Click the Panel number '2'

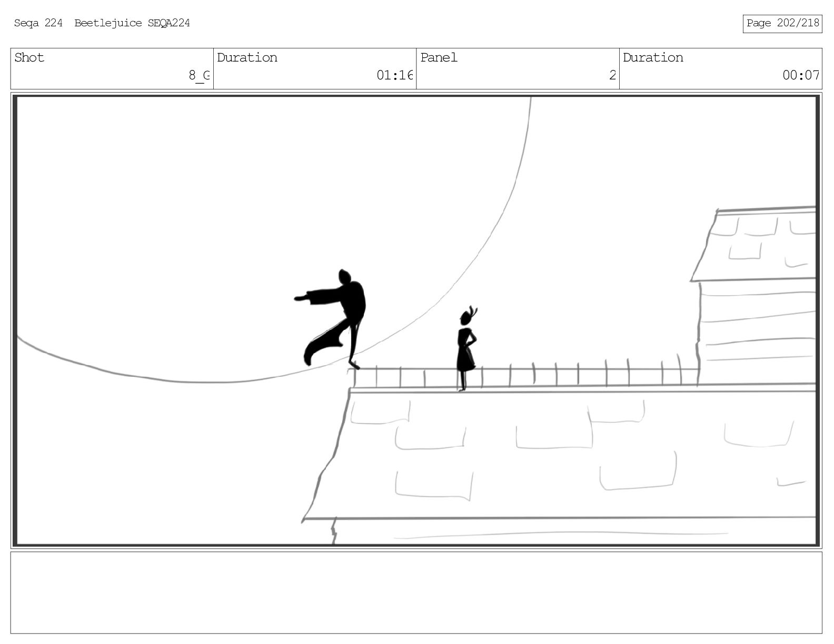[612, 75]
